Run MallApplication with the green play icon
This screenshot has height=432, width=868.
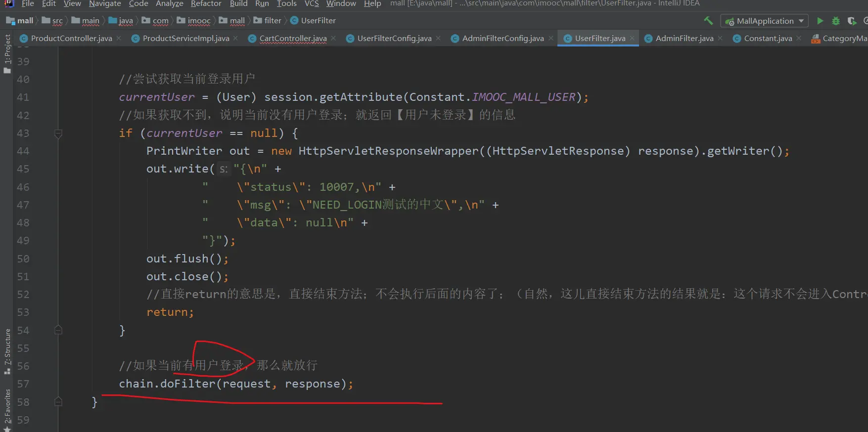point(820,21)
